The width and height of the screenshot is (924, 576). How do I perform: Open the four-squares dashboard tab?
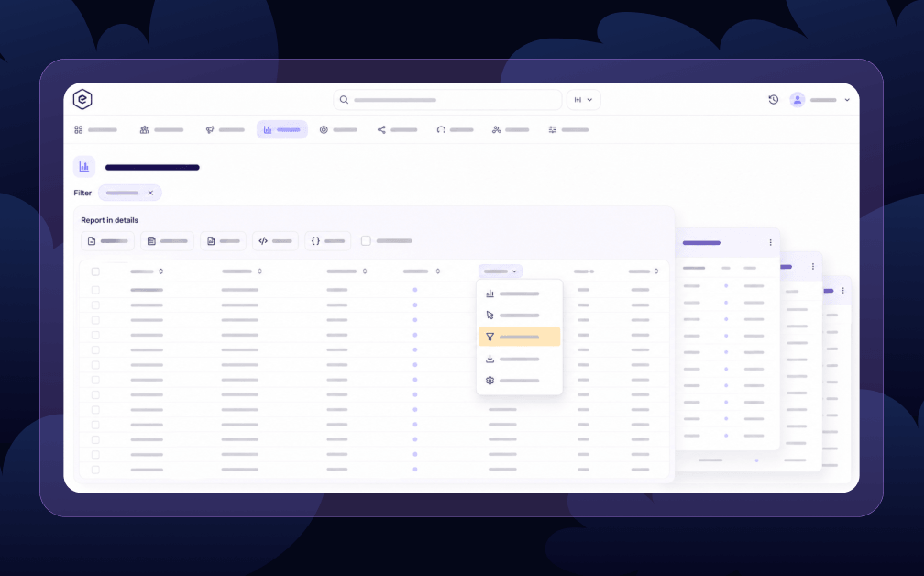(x=95, y=129)
